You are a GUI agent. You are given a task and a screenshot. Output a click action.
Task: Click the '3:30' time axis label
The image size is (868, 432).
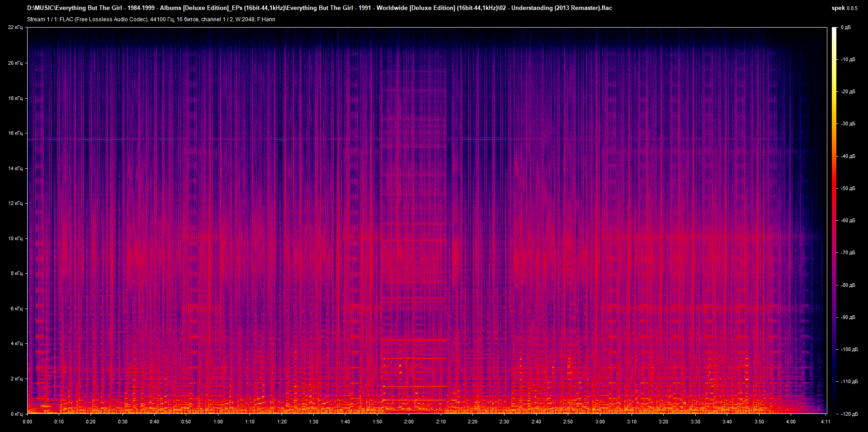point(696,422)
